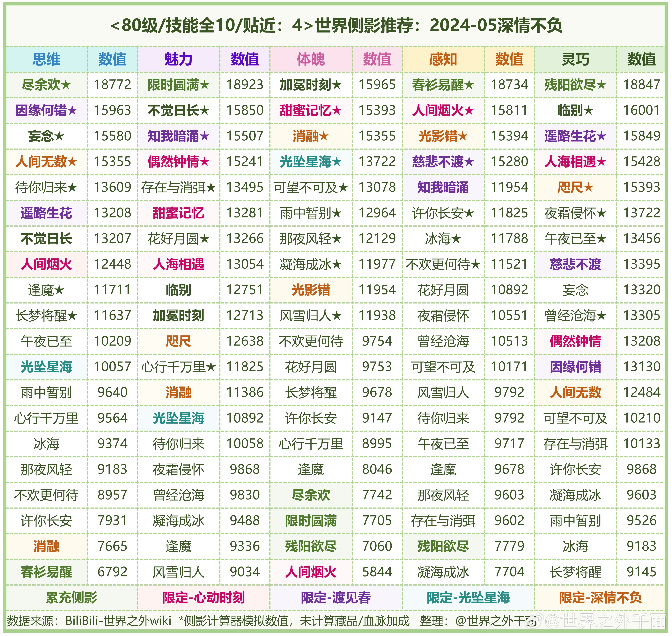
Task: Select the 残阳欲尽★ cell in 灵巧 column
Action: coord(575,85)
